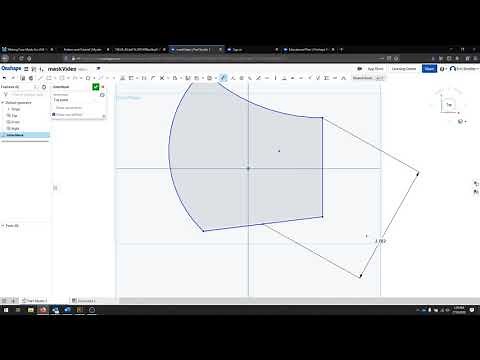Image resolution: width=480 pixels, height=360 pixels.
Task: Open arc tool dropdown arrow
Action: pos(81,78)
